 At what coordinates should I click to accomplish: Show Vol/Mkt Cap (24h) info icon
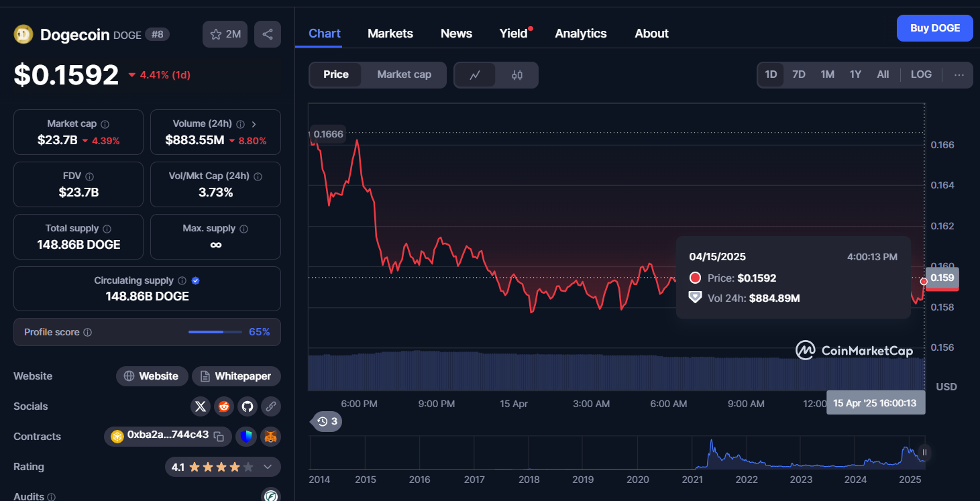pyautogui.click(x=258, y=176)
